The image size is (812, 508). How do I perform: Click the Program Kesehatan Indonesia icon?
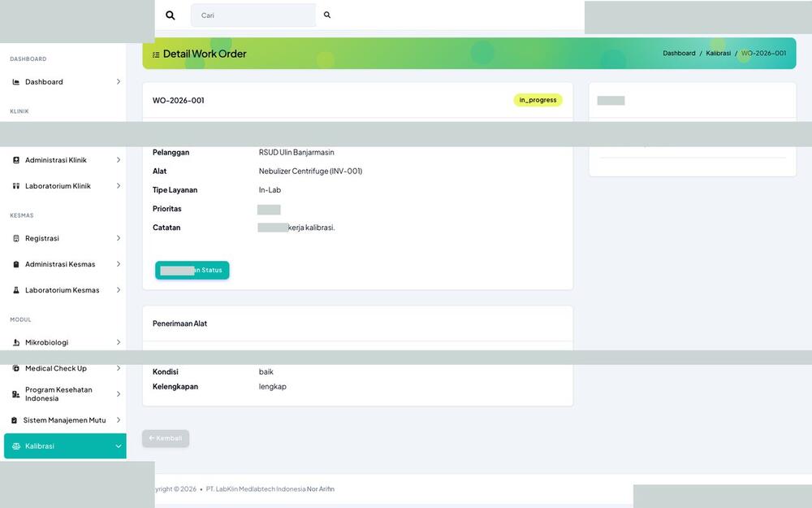(16, 394)
